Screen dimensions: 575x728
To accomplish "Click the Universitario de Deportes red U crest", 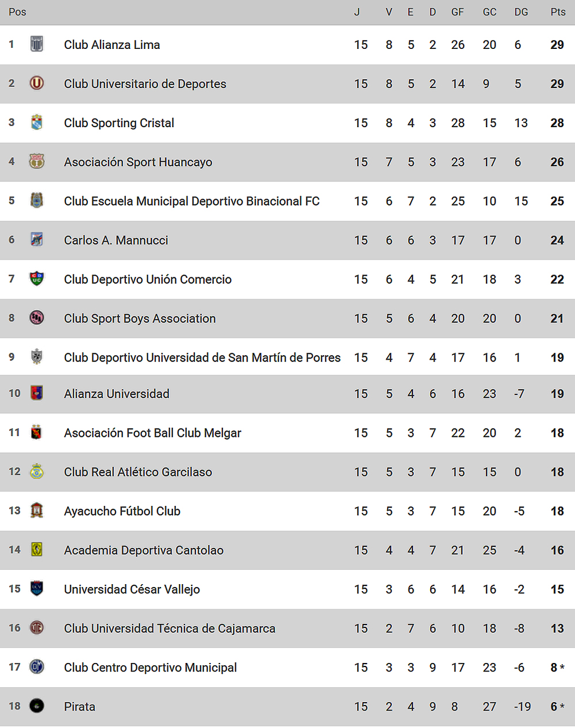I will (x=37, y=83).
